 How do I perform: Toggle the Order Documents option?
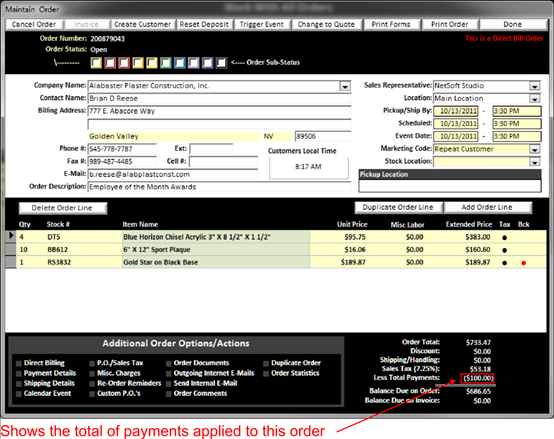coord(169,363)
